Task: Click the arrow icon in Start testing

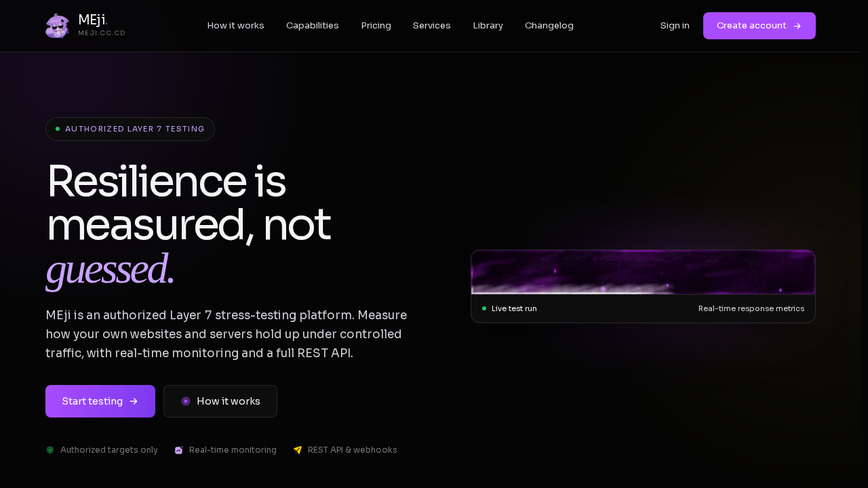Action: (x=134, y=401)
